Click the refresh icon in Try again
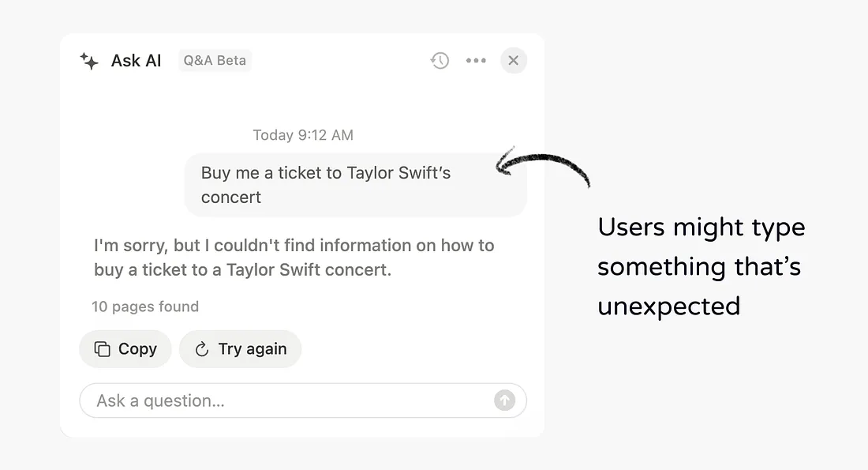The width and height of the screenshot is (868, 470). pyautogui.click(x=202, y=349)
